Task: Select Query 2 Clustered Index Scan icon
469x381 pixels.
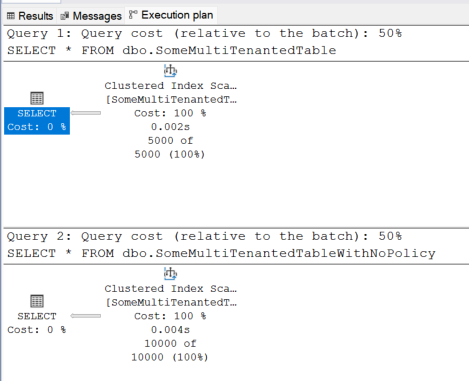Action: point(170,273)
